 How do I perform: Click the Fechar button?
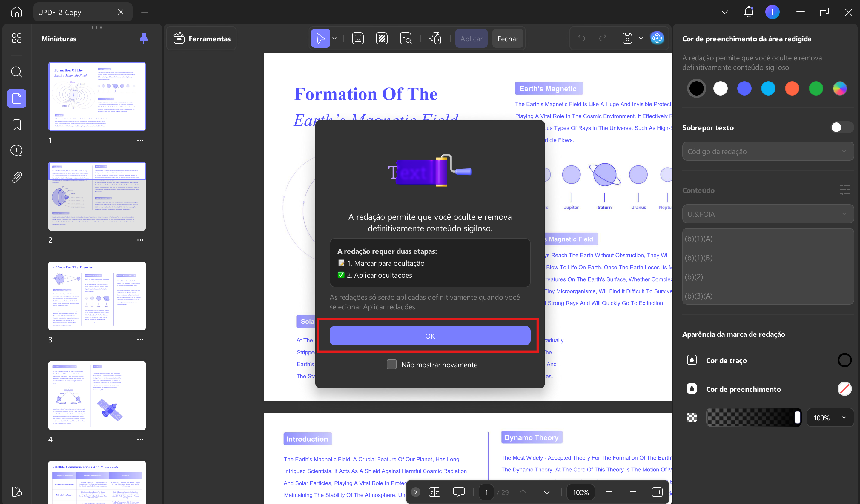pyautogui.click(x=508, y=38)
